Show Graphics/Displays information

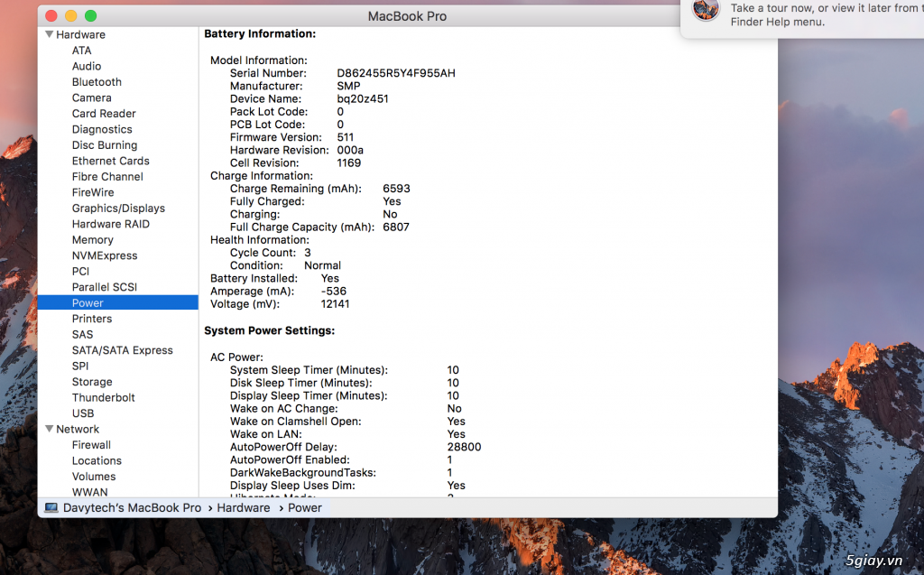(x=118, y=209)
